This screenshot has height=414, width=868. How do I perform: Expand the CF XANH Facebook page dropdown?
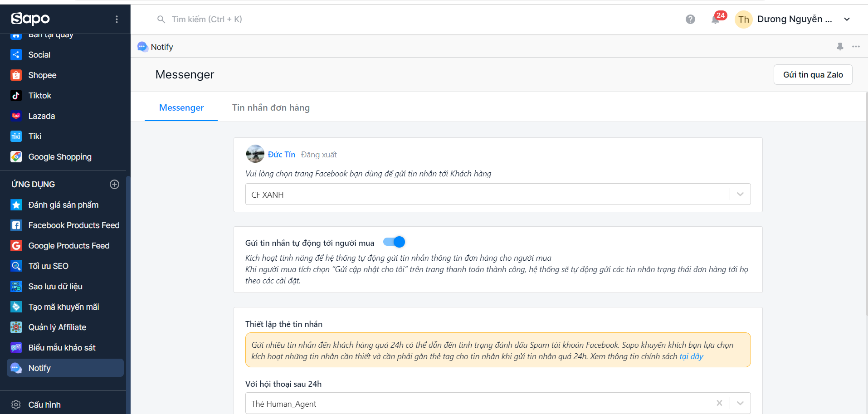tap(740, 195)
